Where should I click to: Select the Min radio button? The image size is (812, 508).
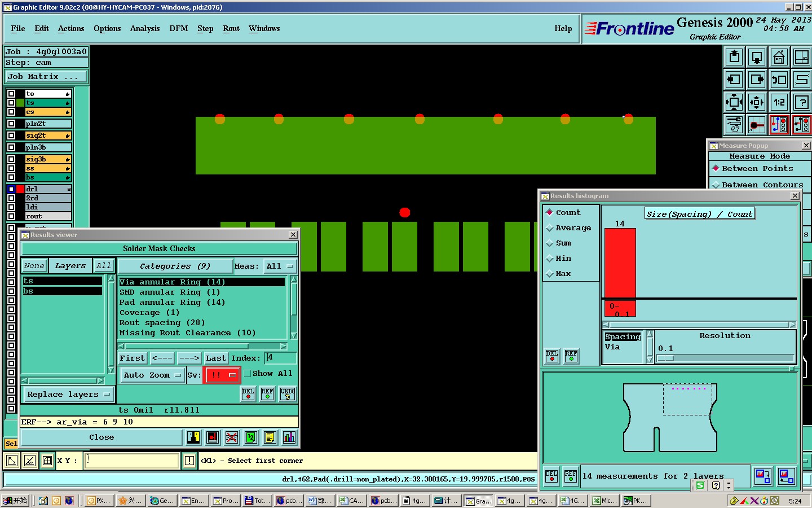[549, 258]
